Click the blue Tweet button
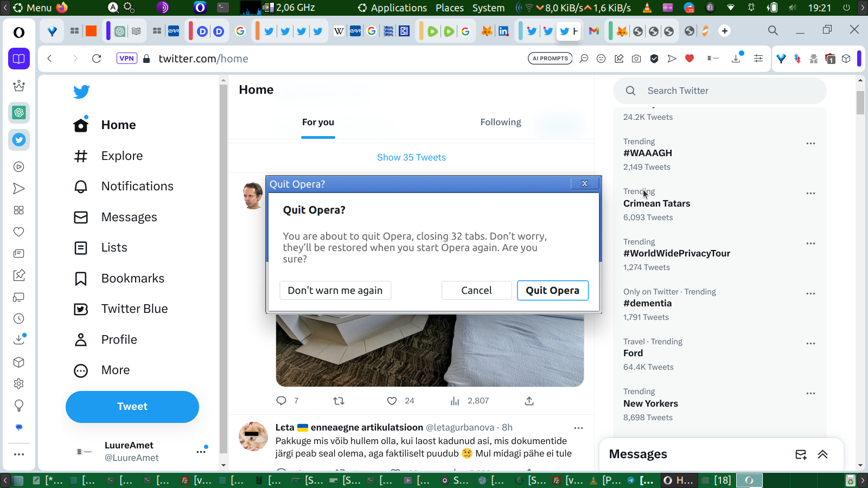Screen dimensions: 868x488 132,407
